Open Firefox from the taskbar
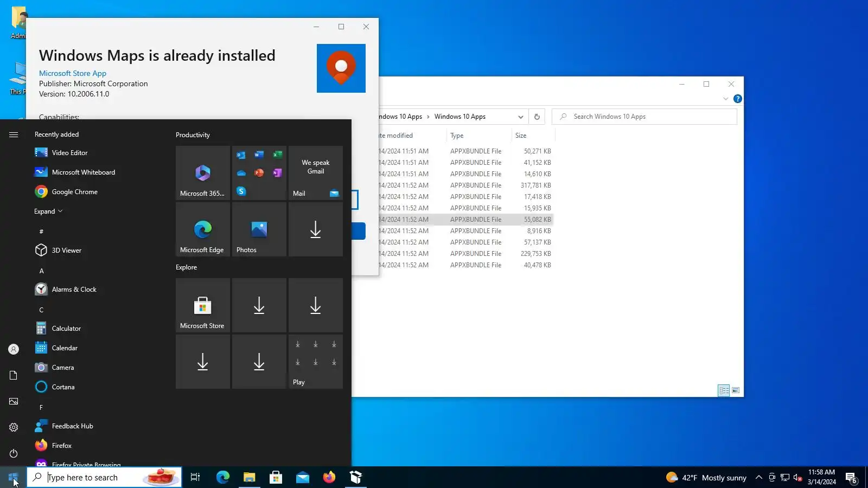The image size is (868, 488). [x=329, y=477]
